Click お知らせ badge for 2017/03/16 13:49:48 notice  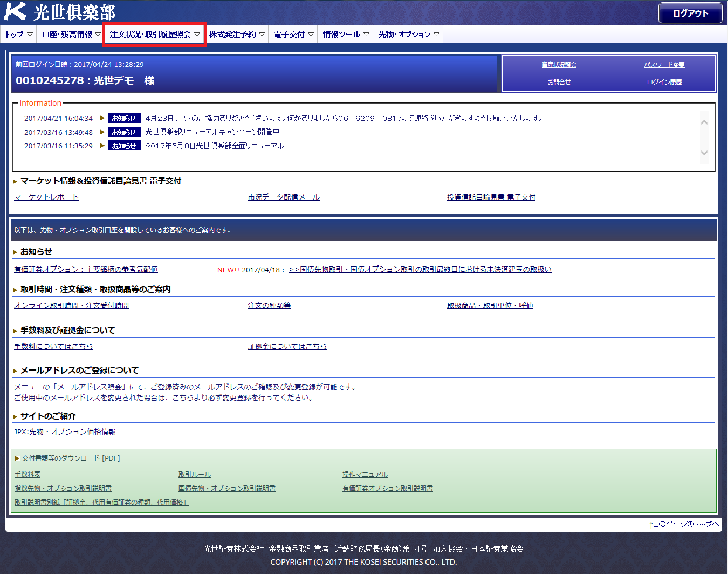click(124, 132)
